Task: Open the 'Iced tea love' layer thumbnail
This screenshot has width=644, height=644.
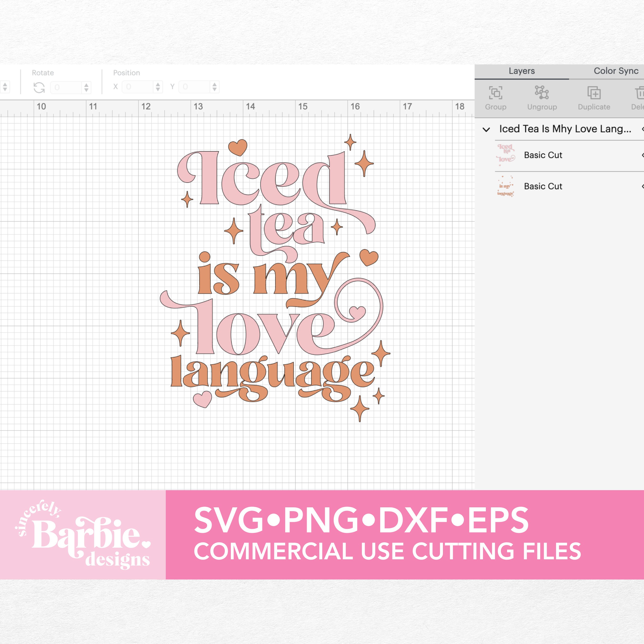Action: point(505,155)
